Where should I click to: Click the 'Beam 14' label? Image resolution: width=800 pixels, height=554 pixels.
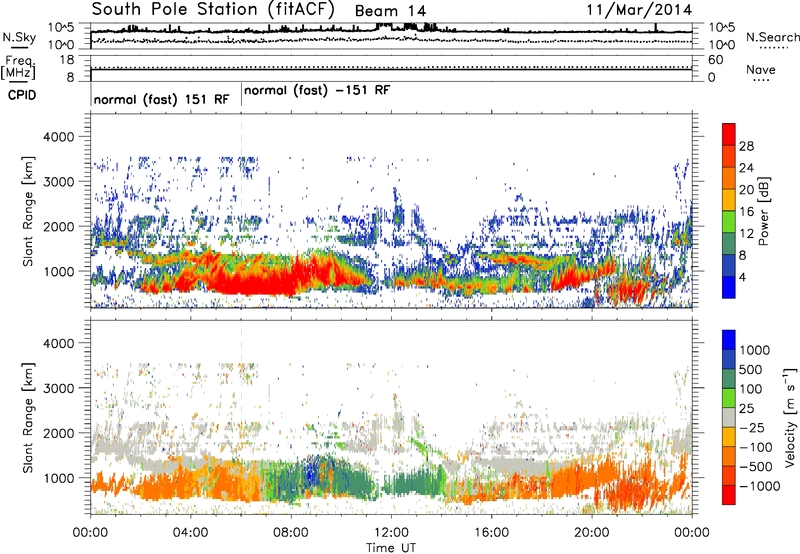click(x=390, y=11)
